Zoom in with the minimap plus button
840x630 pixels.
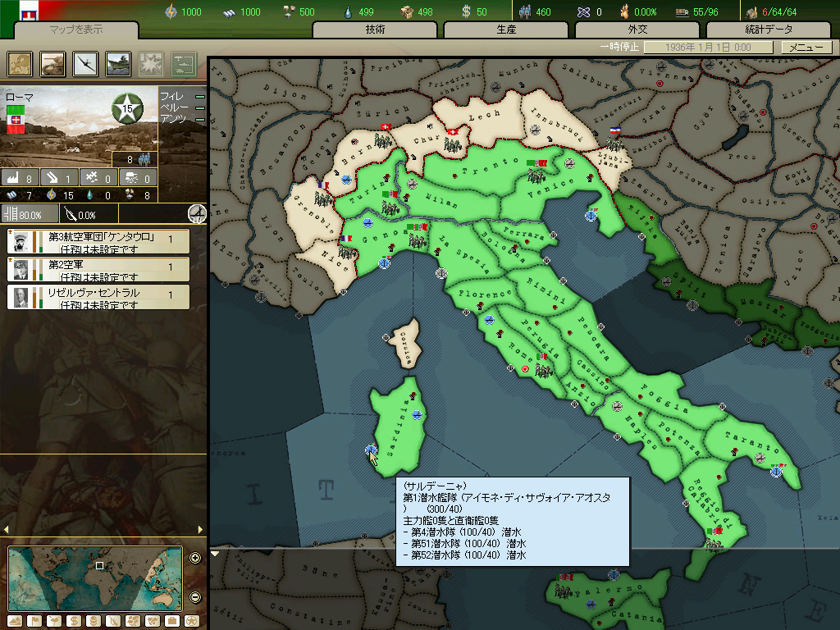click(195, 558)
